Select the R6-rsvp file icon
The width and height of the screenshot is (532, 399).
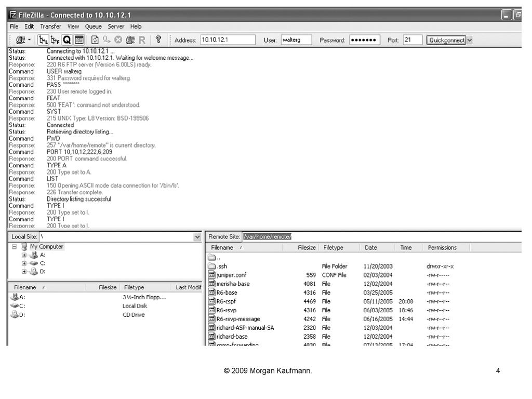tap(212, 310)
